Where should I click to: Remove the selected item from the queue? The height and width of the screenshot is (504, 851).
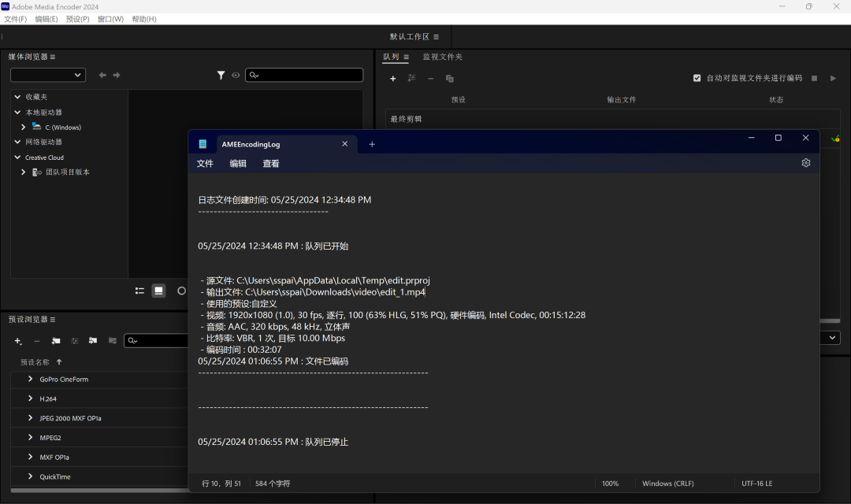[x=431, y=79]
